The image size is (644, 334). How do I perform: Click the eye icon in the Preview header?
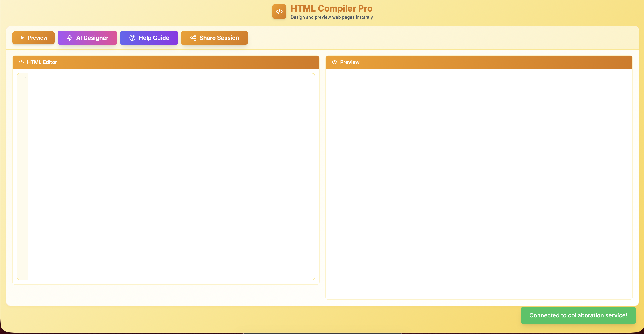click(x=334, y=62)
